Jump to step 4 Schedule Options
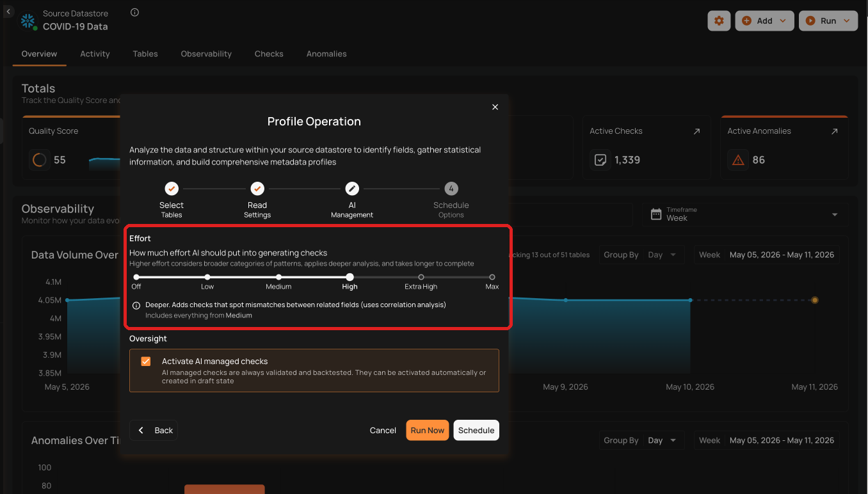 [x=451, y=189]
